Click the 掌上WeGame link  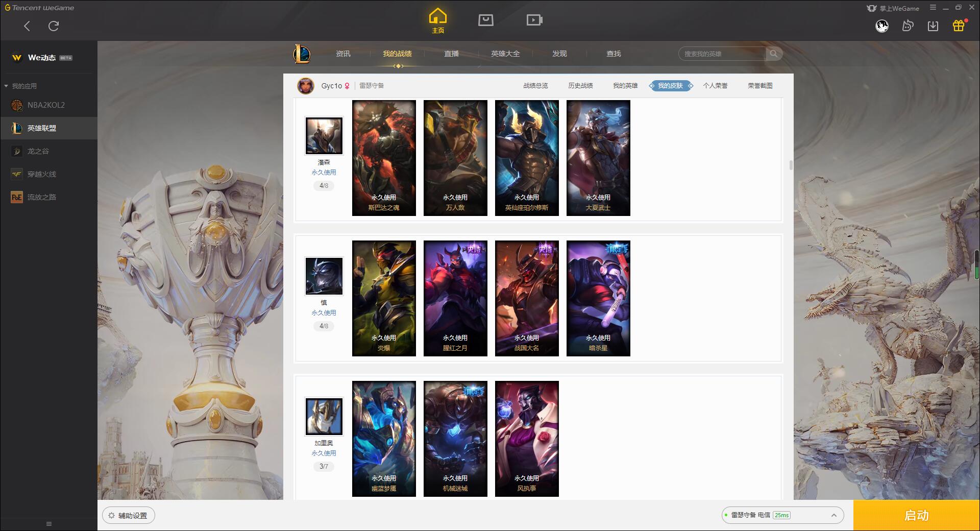tap(894, 8)
